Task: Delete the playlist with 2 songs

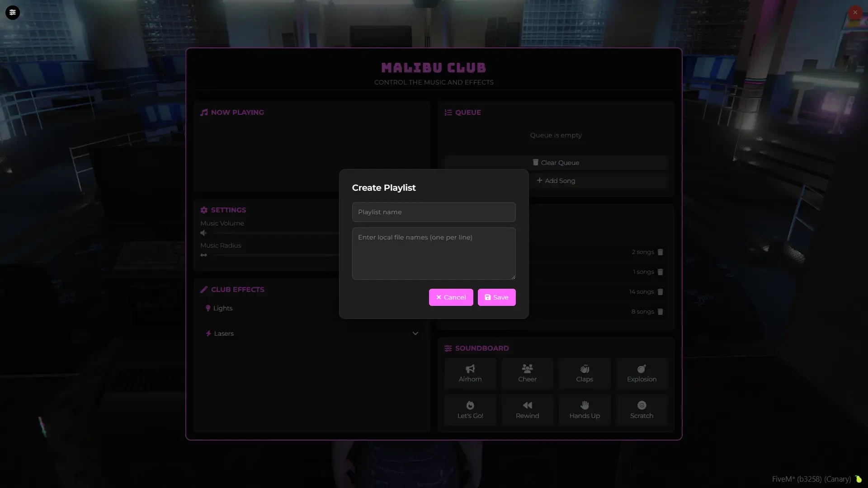Action: (660, 252)
